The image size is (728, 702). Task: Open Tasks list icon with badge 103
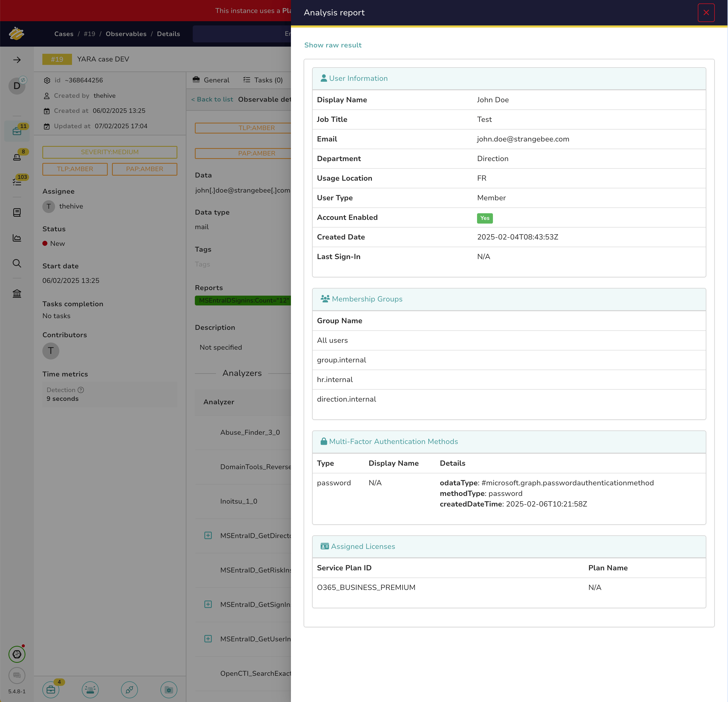[17, 182]
